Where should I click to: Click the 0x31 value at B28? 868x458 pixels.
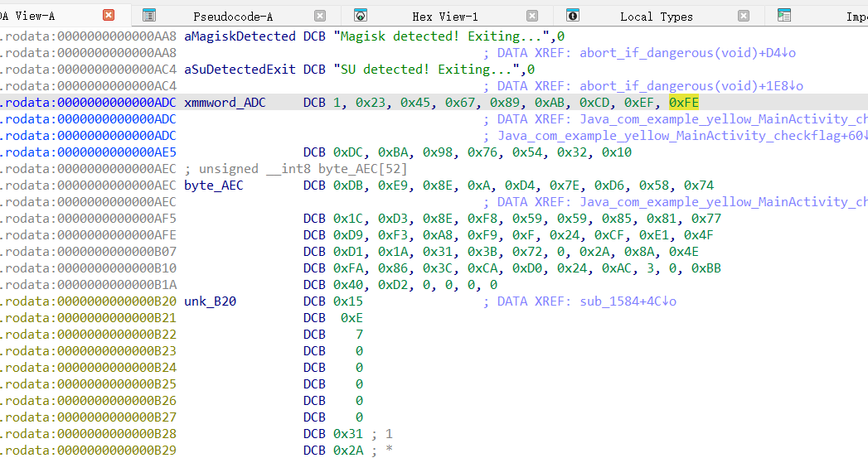coord(348,434)
